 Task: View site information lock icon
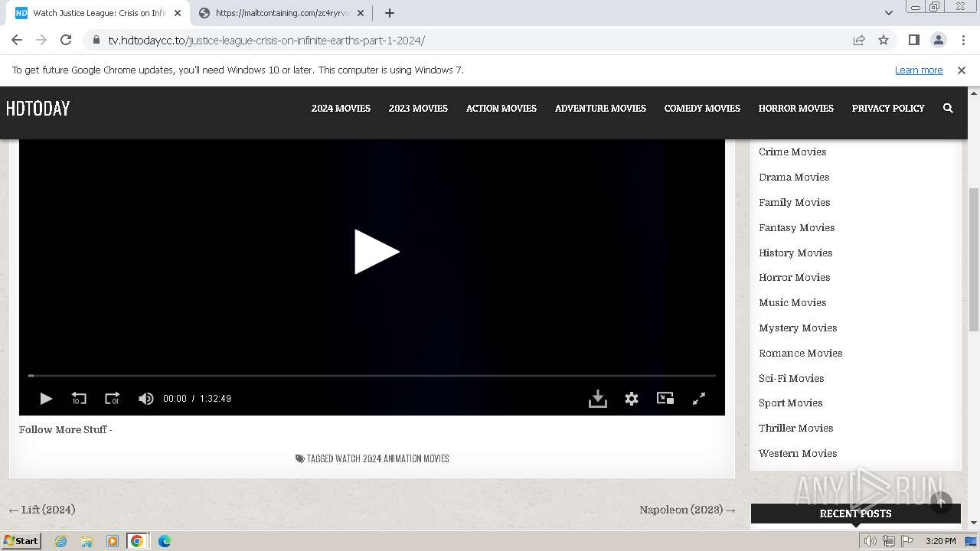96,40
